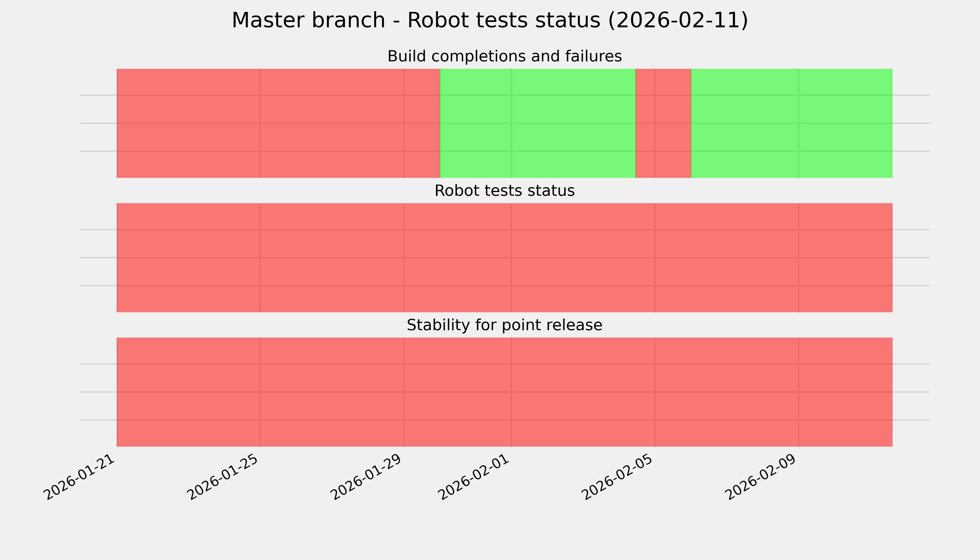Click 'Master branch' in the main title
This screenshot has width=980, height=560.
[308, 20]
